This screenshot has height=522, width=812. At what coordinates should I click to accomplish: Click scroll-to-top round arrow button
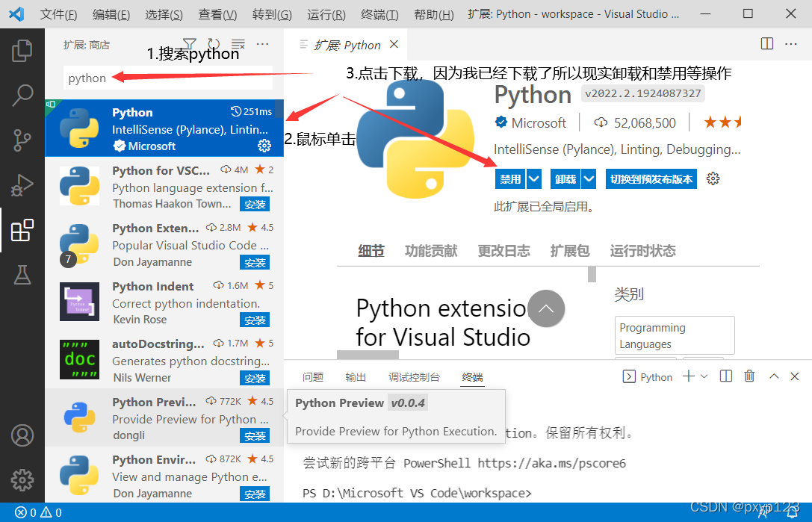pos(546,308)
